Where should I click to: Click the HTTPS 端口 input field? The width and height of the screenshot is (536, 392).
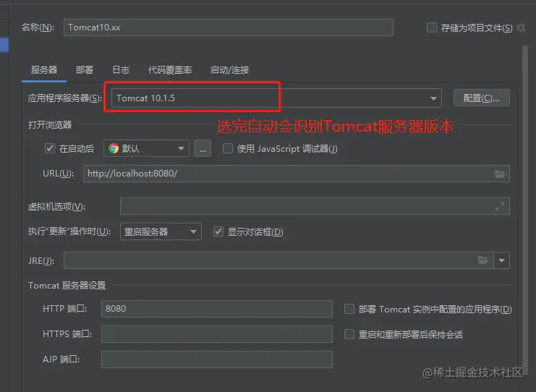click(217, 334)
